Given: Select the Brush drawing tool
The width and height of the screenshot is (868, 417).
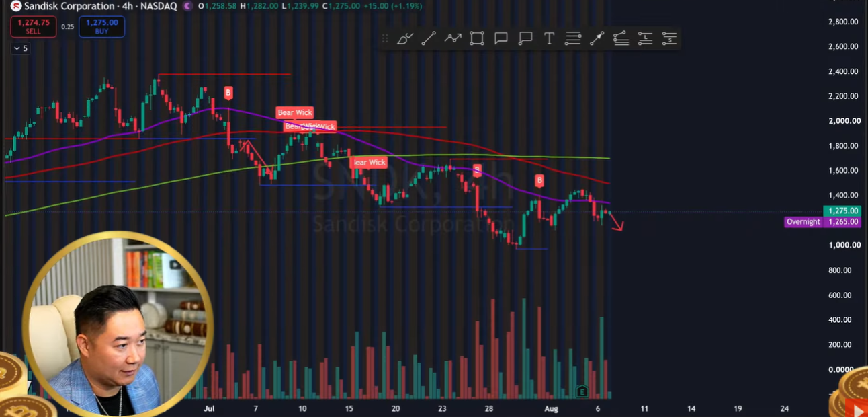Looking at the screenshot, I should tap(404, 38).
